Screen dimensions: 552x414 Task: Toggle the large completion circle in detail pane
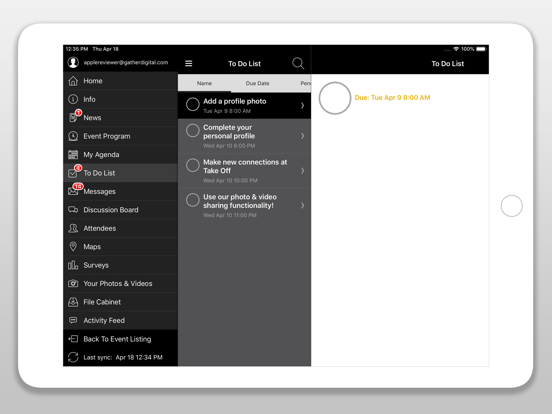[x=335, y=98]
